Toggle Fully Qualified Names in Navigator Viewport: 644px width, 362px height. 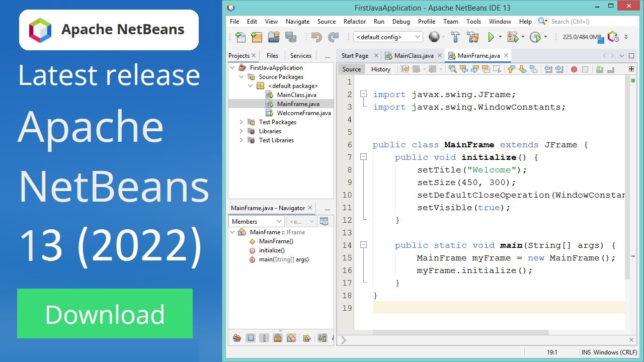[306, 338]
